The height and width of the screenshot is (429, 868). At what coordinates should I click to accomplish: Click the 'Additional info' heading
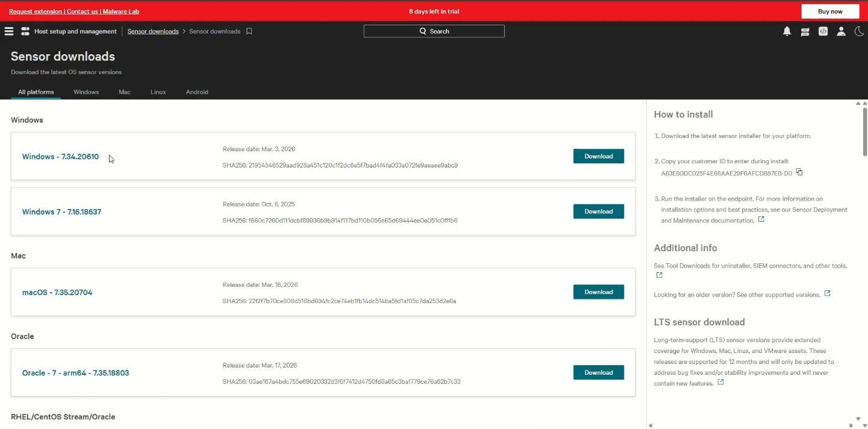tap(685, 248)
